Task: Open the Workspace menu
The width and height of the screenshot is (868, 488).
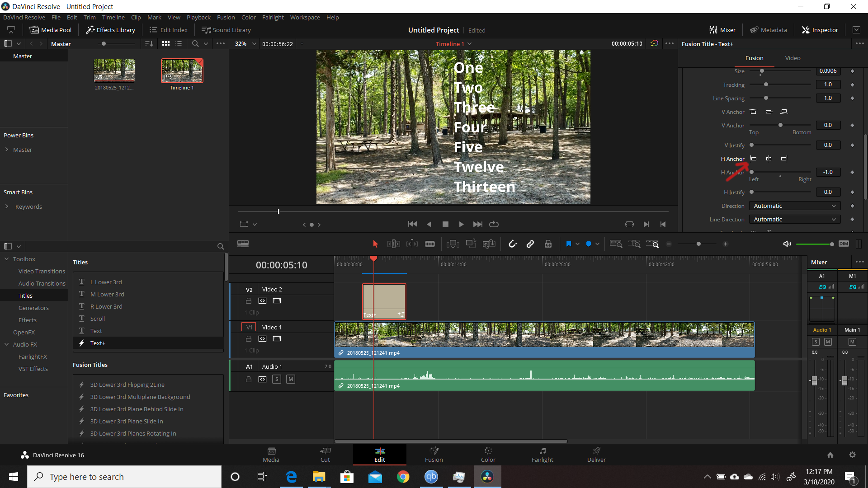Action: 305,17
